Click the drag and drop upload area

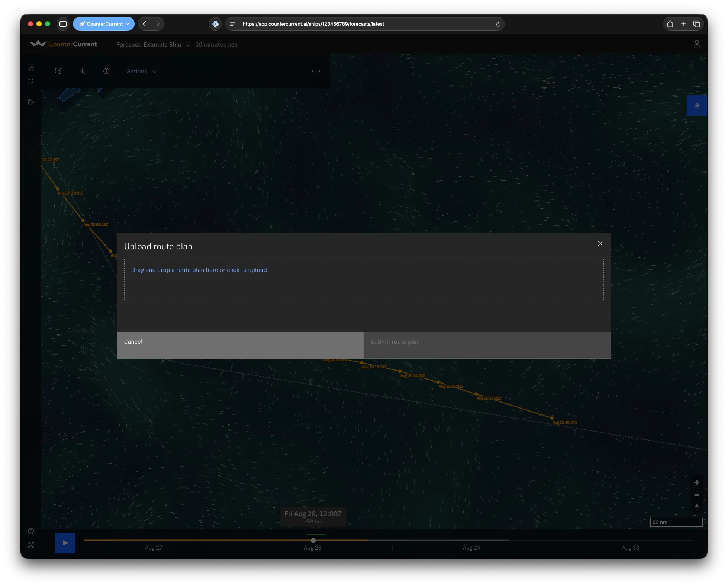[x=364, y=279]
